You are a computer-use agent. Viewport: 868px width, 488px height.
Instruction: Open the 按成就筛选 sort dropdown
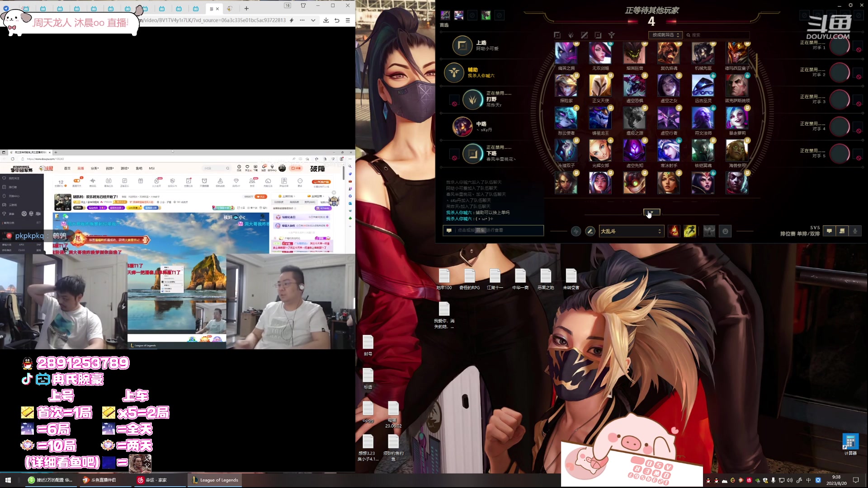[x=665, y=35]
